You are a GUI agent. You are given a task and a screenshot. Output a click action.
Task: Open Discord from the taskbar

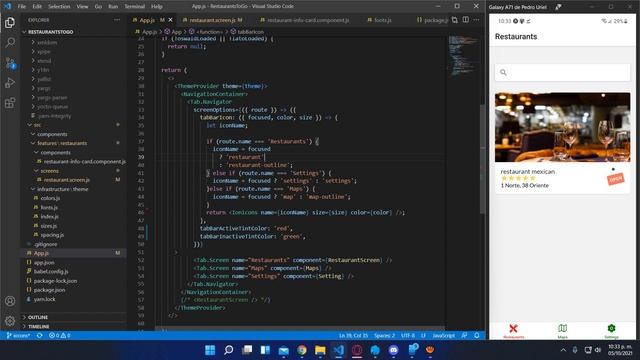(393, 350)
